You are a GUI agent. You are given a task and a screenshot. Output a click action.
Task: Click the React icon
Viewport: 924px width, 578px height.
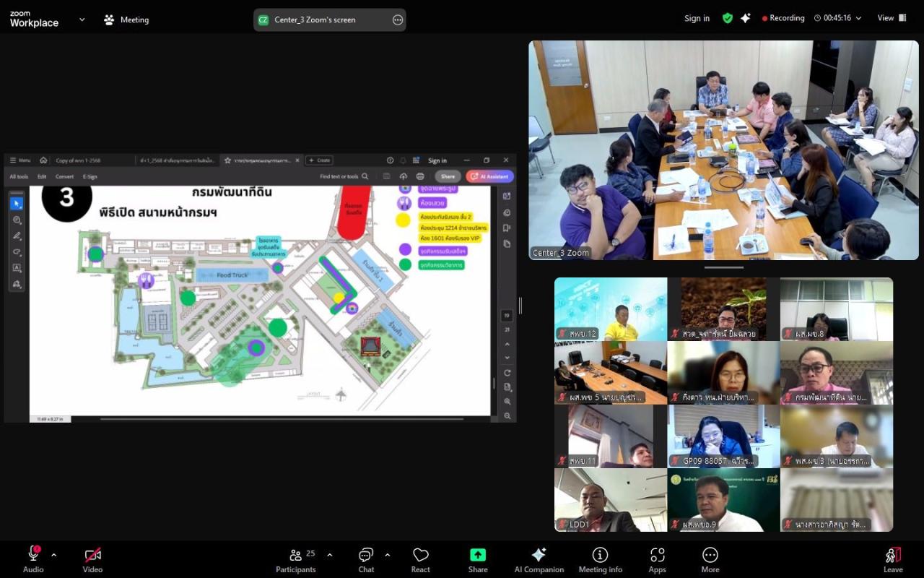(421, 560)
